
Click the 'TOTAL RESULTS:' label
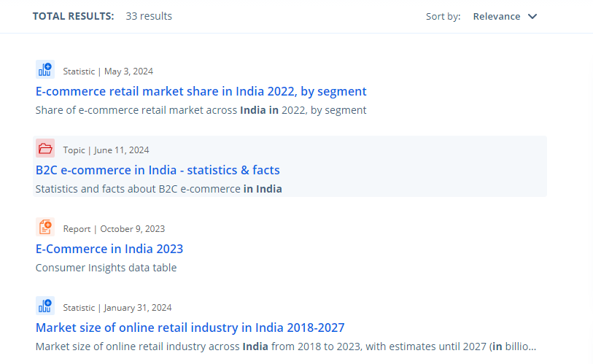(x=73, y=16)
